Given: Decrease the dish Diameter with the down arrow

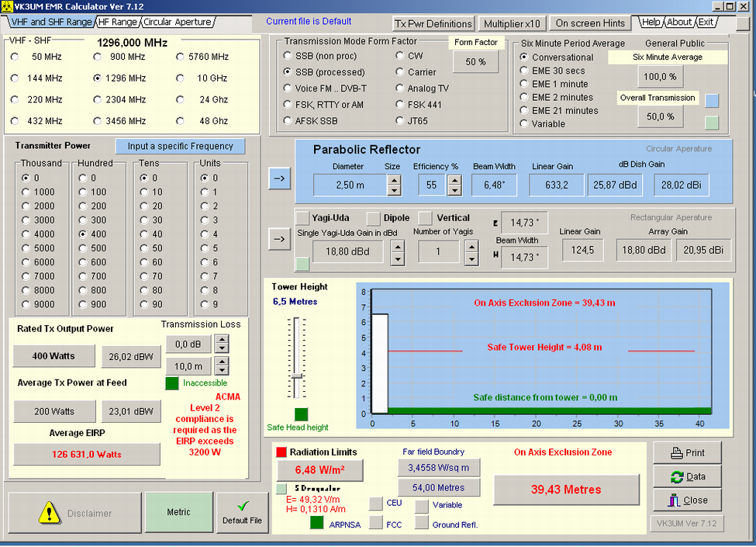Looking at the screenshot, I should [394, 191].
